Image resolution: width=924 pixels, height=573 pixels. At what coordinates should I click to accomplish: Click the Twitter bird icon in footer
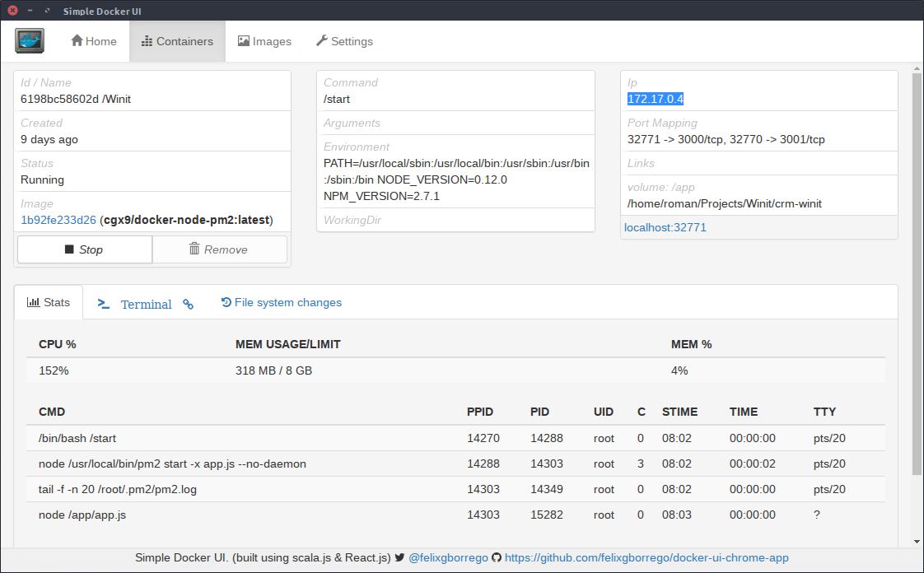click(399, 557)
